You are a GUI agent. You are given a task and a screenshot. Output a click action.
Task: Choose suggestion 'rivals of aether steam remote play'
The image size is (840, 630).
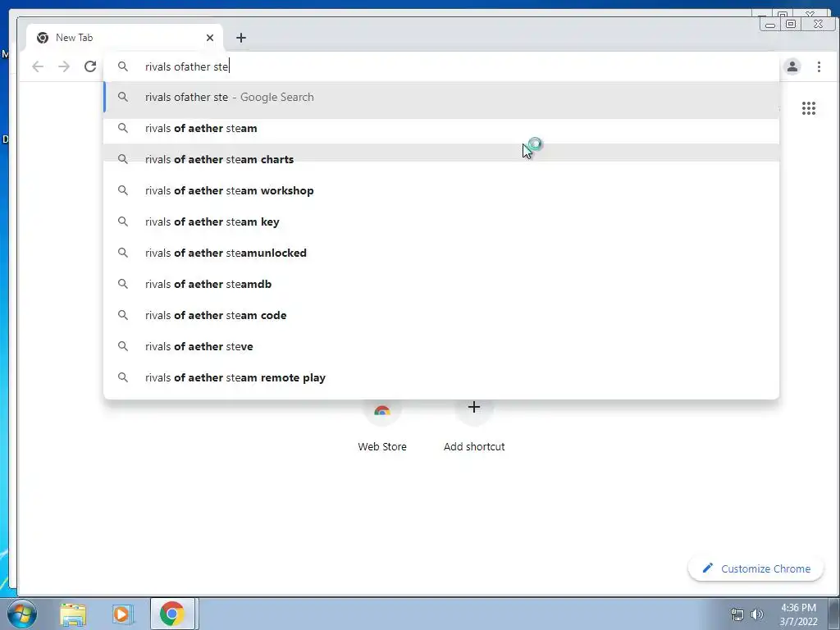pyautogui.click(x=441, y=377)
